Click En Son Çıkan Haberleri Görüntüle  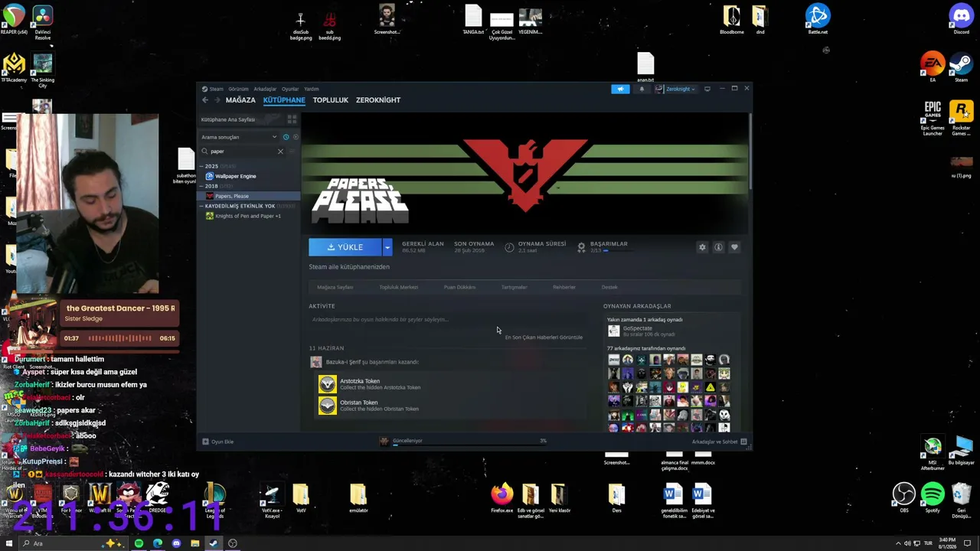(x=544, y=337)
